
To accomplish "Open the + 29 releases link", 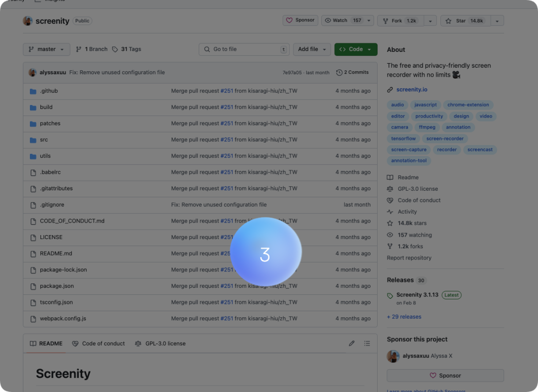I will click(404, 317).
